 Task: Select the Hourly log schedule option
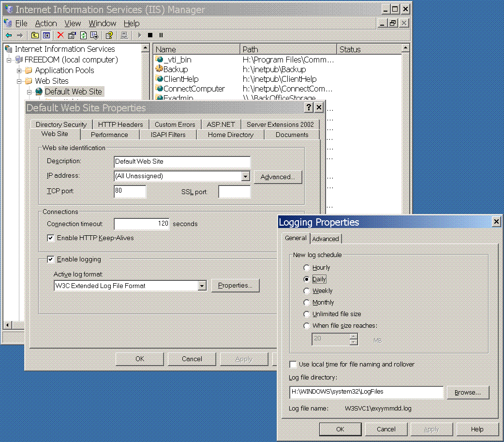click(307, 268)
